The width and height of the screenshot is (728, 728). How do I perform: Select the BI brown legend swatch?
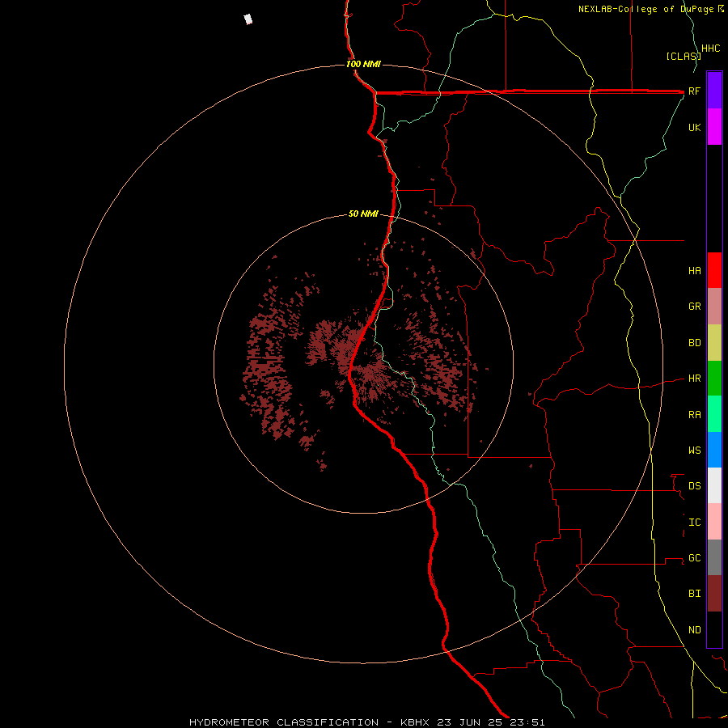pyautogui.click(x=714, y=594)
